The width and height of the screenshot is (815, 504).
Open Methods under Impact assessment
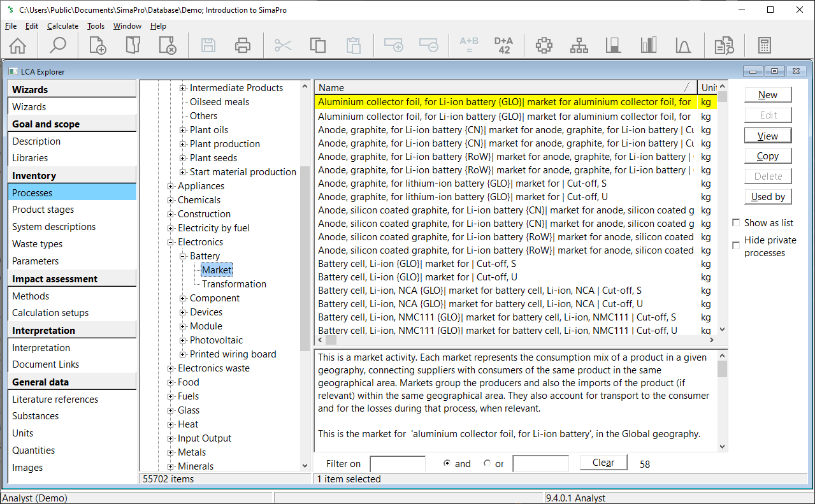[x=31, y=296]
